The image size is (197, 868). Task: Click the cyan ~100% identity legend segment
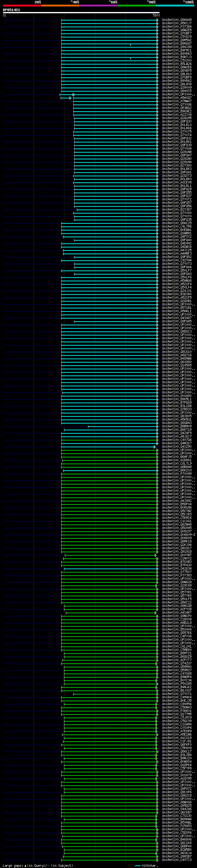click(175, 6)
